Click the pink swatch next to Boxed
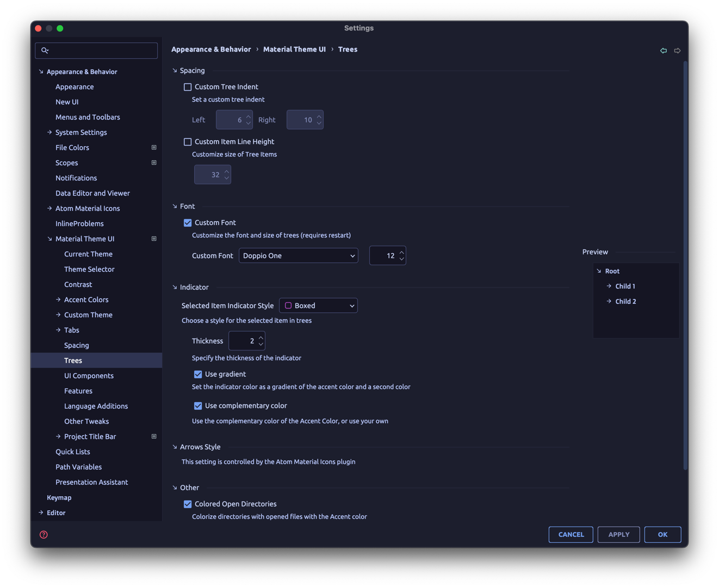This screenshot has height=588, width=719. pos(287,305)
